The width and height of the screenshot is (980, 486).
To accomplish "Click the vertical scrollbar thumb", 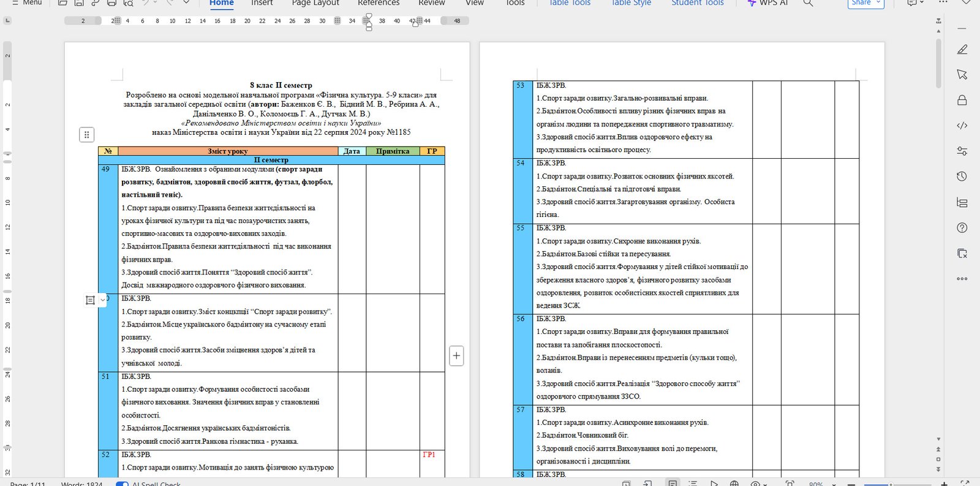I will [938, 63].
